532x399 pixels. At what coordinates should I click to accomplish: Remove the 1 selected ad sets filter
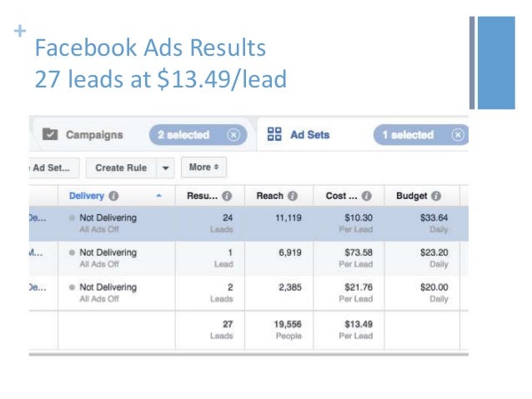tap(458, 135)
